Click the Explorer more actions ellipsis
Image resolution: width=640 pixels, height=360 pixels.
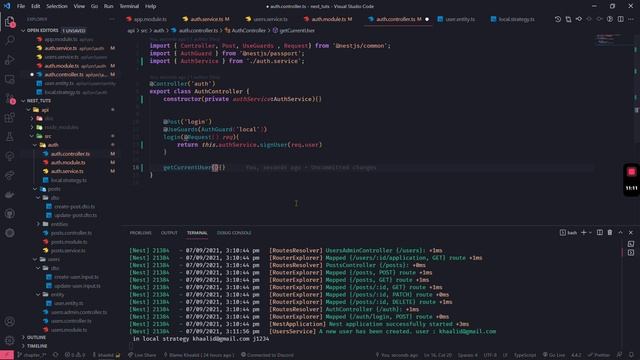click(x=112, y=19)
